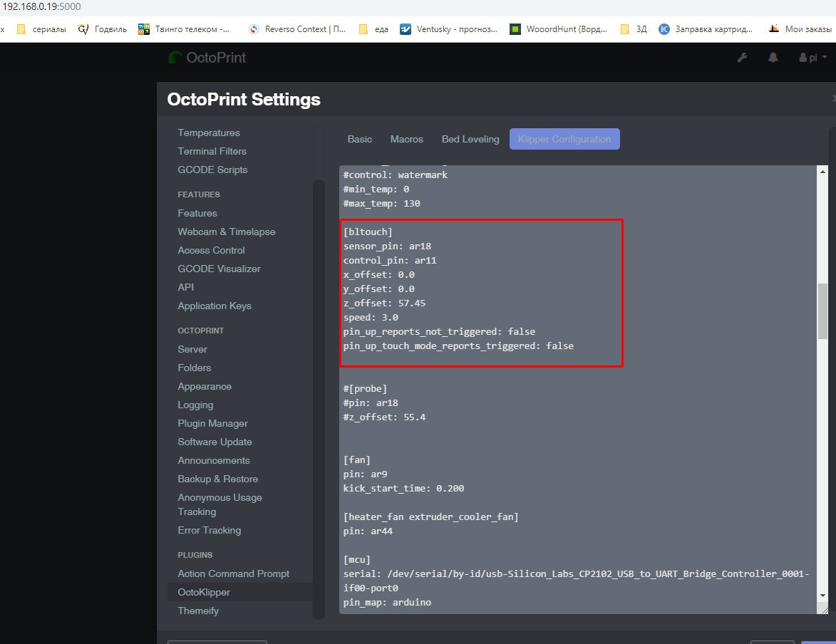Open the Заправка картридж bookmark
This screenshot has height=644, width=836.
click(x=706, y=28)
